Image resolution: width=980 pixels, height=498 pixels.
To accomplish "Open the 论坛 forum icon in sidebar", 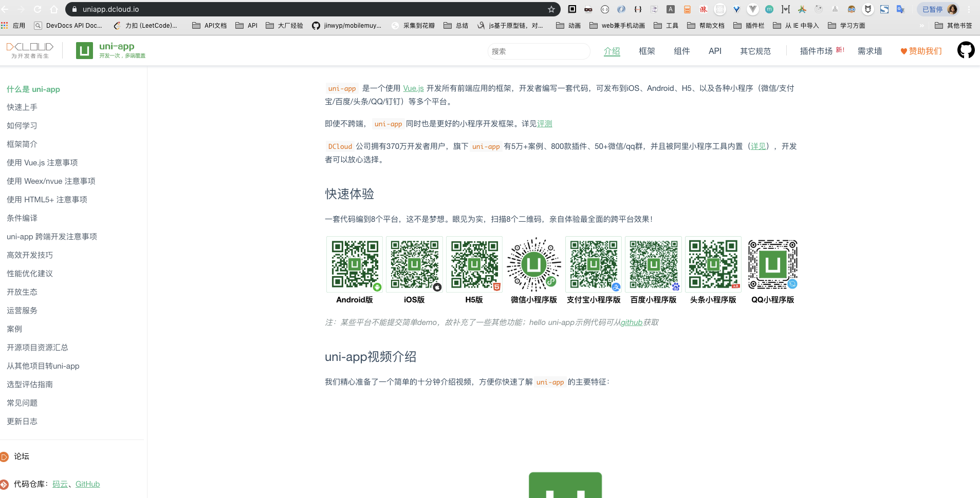I will click(x=4, y=456).
